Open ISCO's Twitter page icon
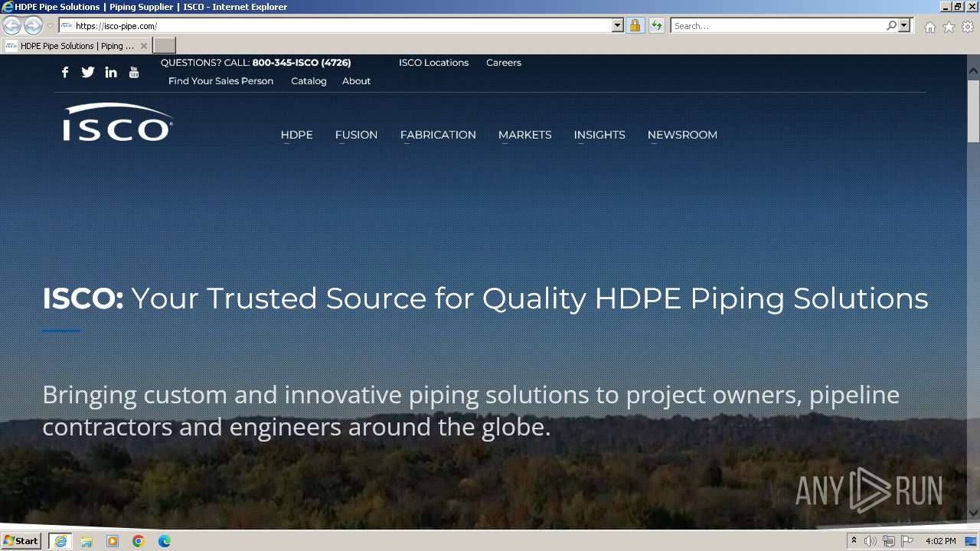This screenshot has width=980, height=551. (x=88, y=72)
